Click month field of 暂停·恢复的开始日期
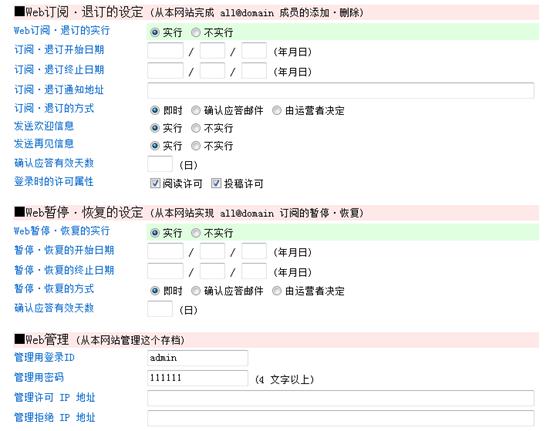Screen dimensions: 553x431 pyautogui.click(x=212, y=251)
